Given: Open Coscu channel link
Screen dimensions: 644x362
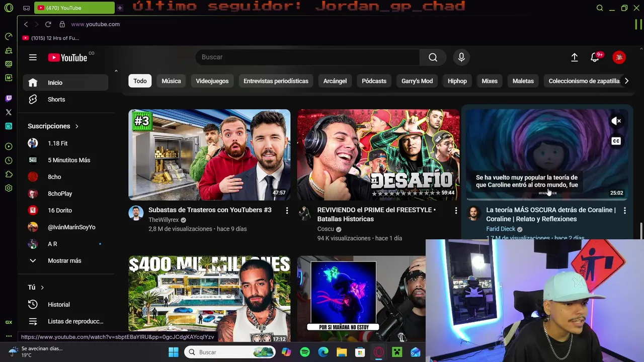Looking at the screenshot, I should (x=326, y=229).
